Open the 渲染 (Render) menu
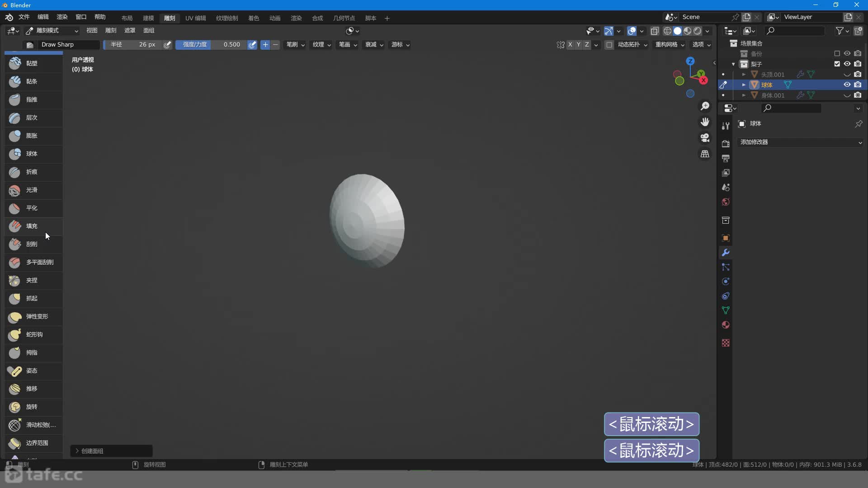 62,17
